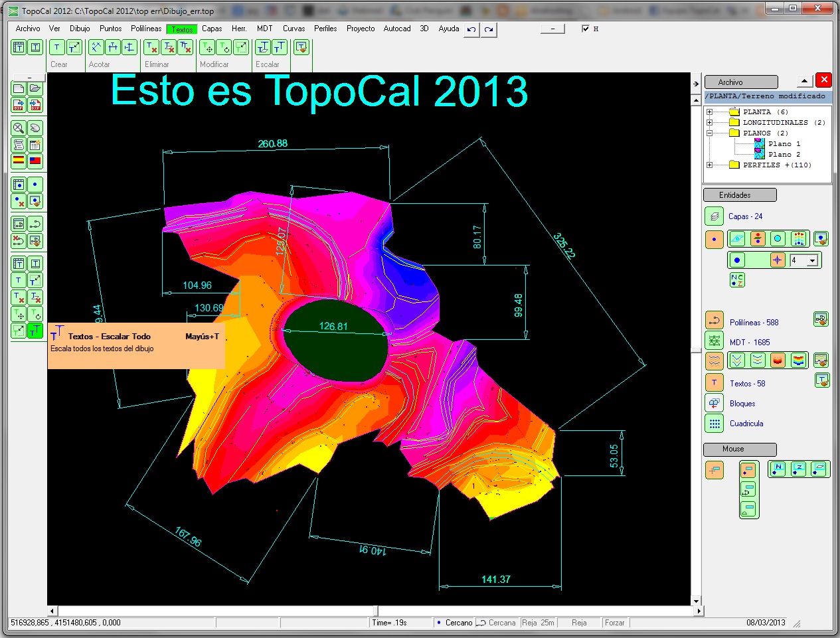Expand the PLANTA (6) tree node
Image resolution: width=840 pixels, height=638 pixels.
tap(709, 112)
